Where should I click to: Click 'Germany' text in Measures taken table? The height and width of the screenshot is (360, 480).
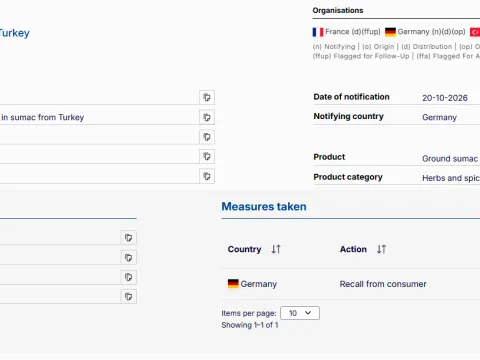tap(259, 284)
